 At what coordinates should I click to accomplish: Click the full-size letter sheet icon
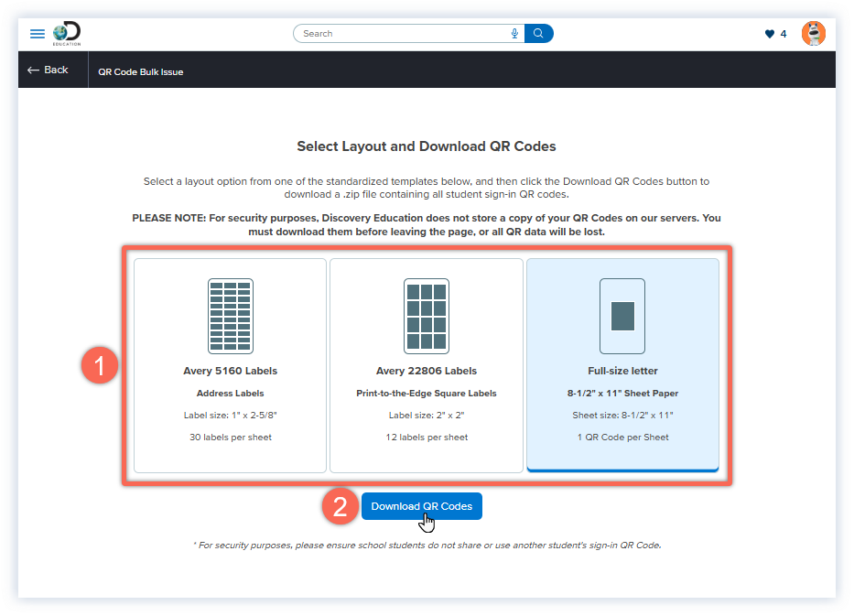pyautogui.click(x=622, y=314)
